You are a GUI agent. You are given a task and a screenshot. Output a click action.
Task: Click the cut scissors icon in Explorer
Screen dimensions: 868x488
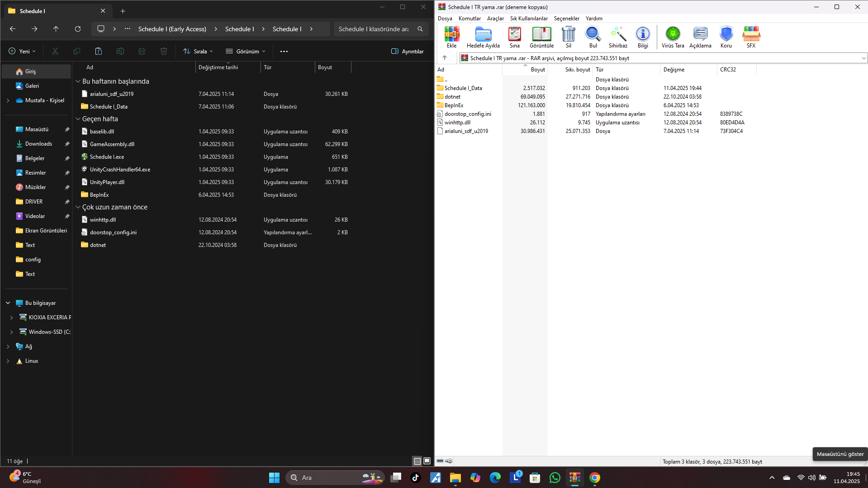(x=55, y=51)
